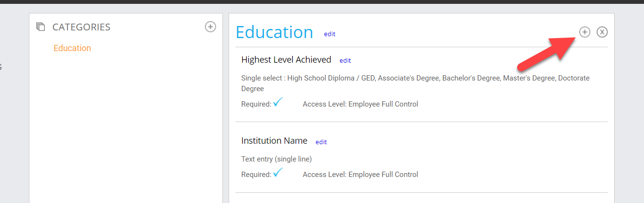Open edit link for Institution Name
The height and width of the screenshot is (203, 644).
[321, 142]
